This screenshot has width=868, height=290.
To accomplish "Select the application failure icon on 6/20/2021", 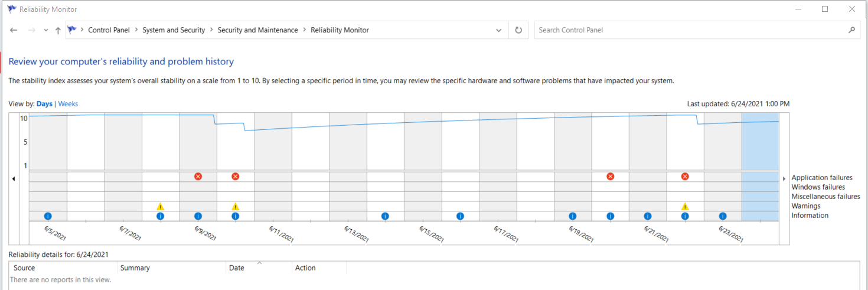I will click(611, 177).
